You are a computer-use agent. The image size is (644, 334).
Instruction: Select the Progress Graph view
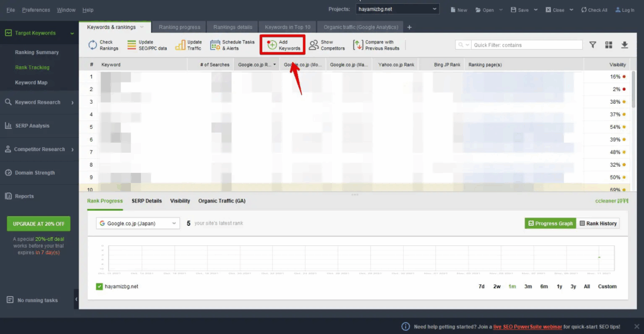pos(550,223)
